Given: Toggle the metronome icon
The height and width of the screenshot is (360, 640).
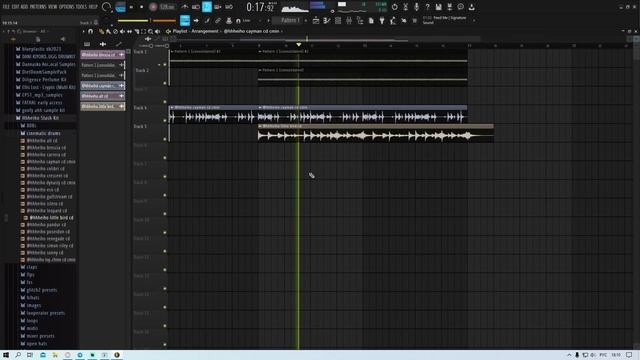Looking at the screenshot, I should tap(185, 7).
